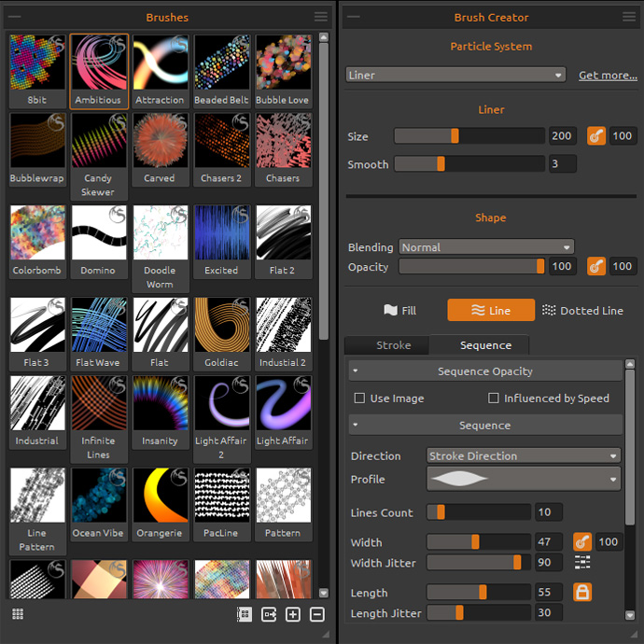The height and width of the screenshot is (644, 644).
Task: Click the grid view icon in Brushes panel
Action: 18,614
